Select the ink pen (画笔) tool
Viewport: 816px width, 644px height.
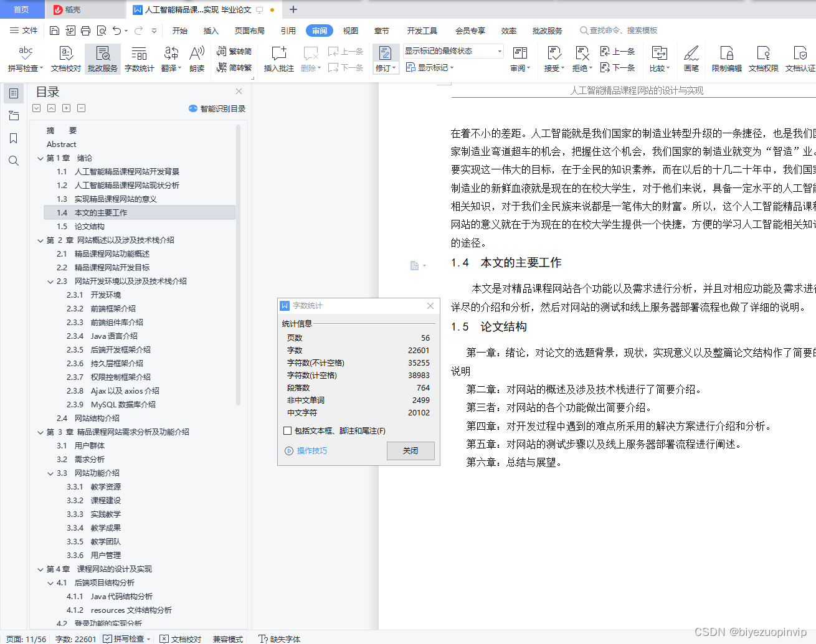[x=691, y=59]
